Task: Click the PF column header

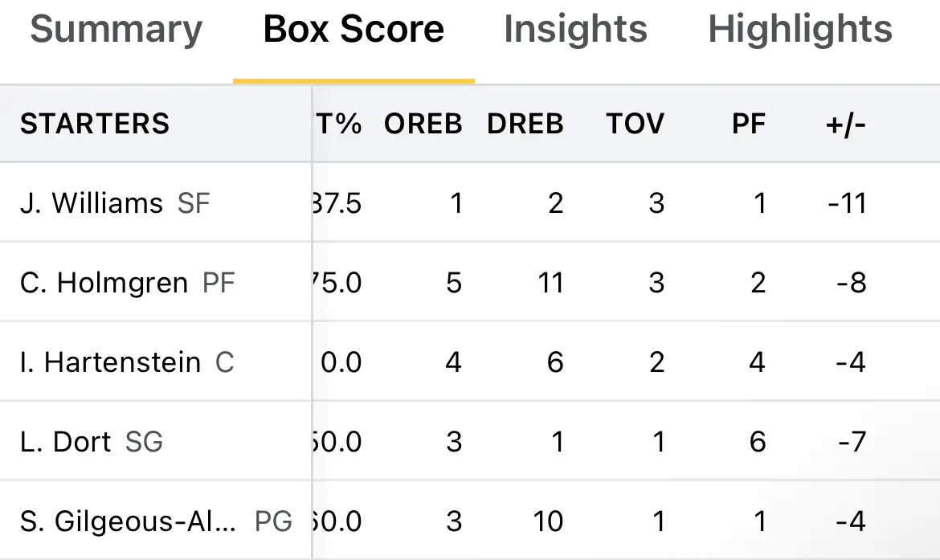Action: [x=749, y=124]
